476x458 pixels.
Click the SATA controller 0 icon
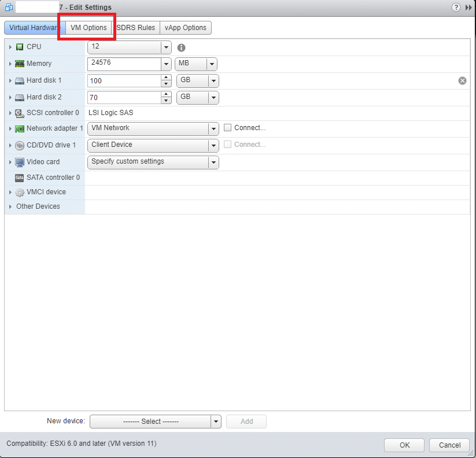[20, 178]
